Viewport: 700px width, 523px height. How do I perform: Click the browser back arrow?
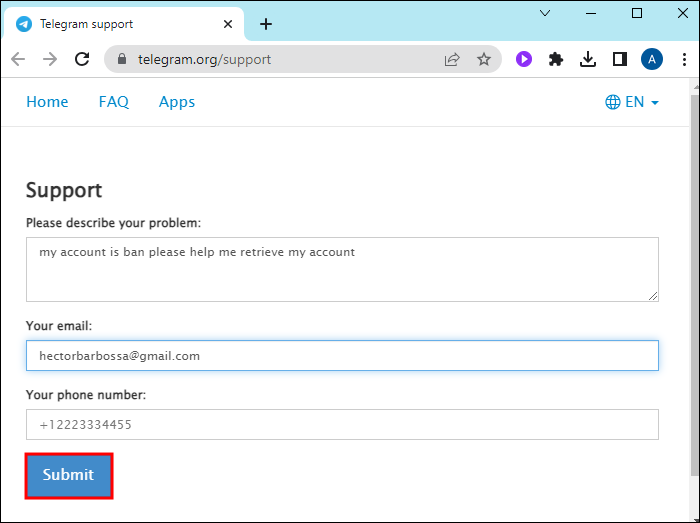pos(18,59)
